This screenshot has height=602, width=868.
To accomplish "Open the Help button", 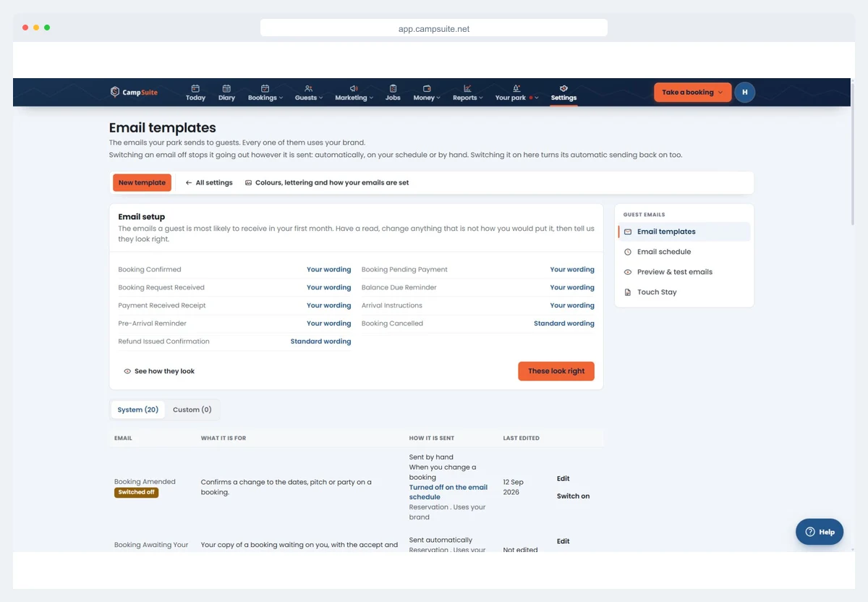I will click(820, 532).
